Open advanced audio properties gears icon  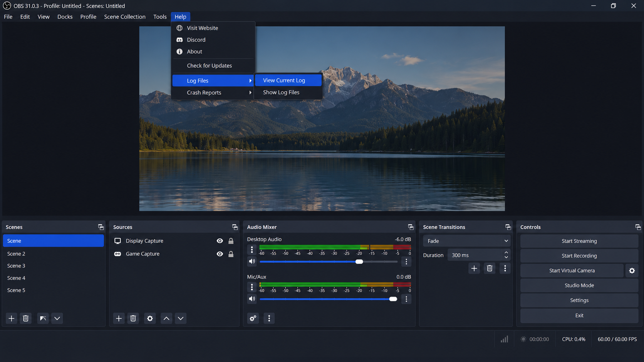coord(253,318)
